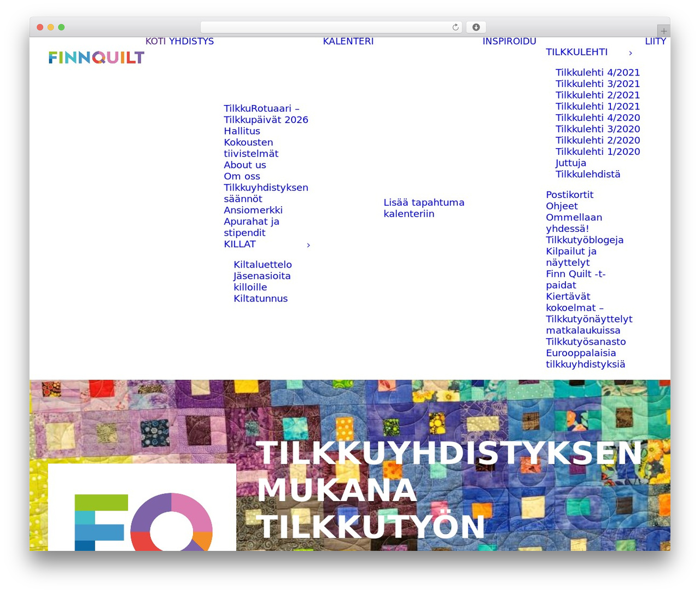Open Kilpailut ja näyttelyt link
The height and width of the screenshot is (593, 700).
(x=571, y=257)
